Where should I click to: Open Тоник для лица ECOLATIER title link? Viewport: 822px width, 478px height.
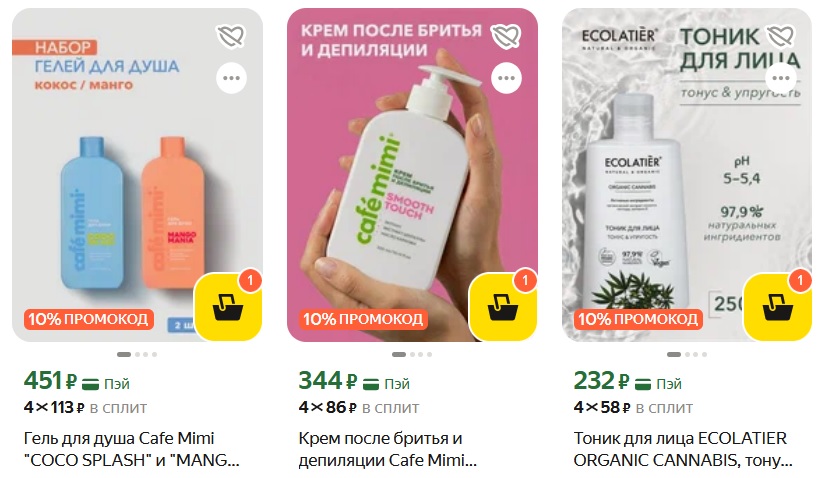[683, 449]
